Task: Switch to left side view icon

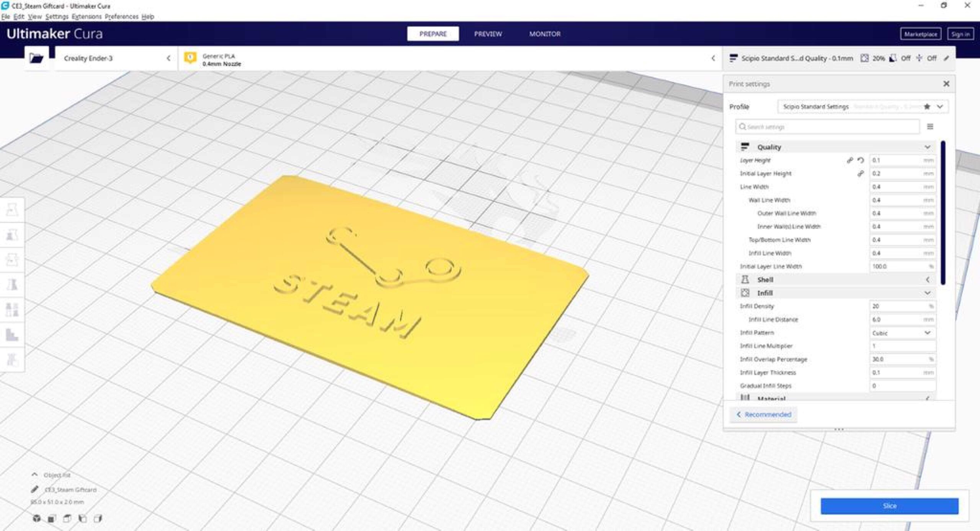Action: (x=82, y=518)
